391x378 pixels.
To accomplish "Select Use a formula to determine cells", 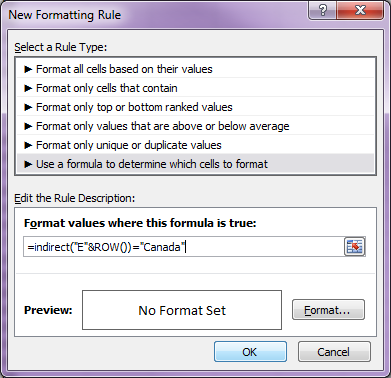I will click(195, 164).
